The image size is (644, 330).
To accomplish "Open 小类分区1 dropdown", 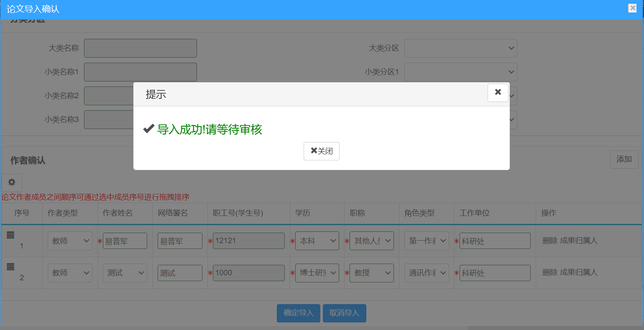I will tap(460, 72).
